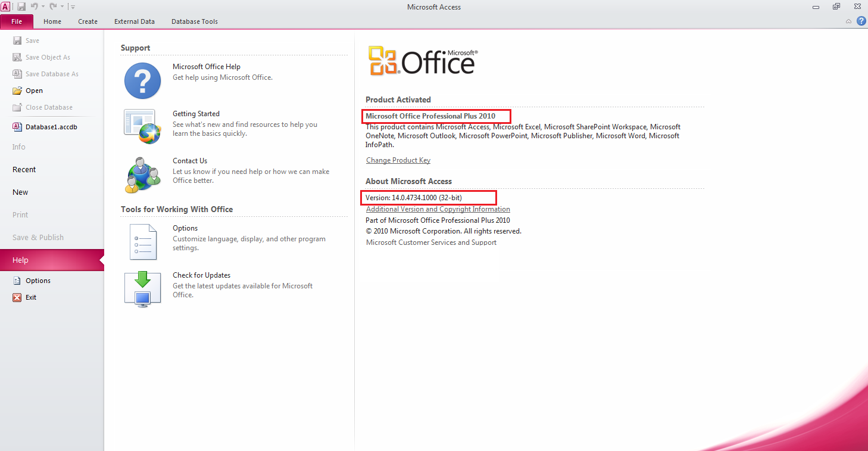Open the Redo history dropdown arrow

pos(62,7)
